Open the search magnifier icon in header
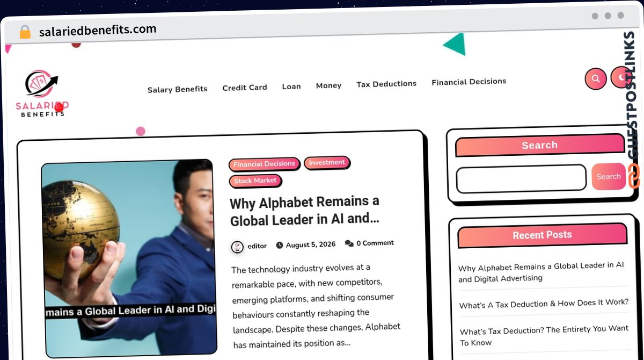 tap(595, 78)
